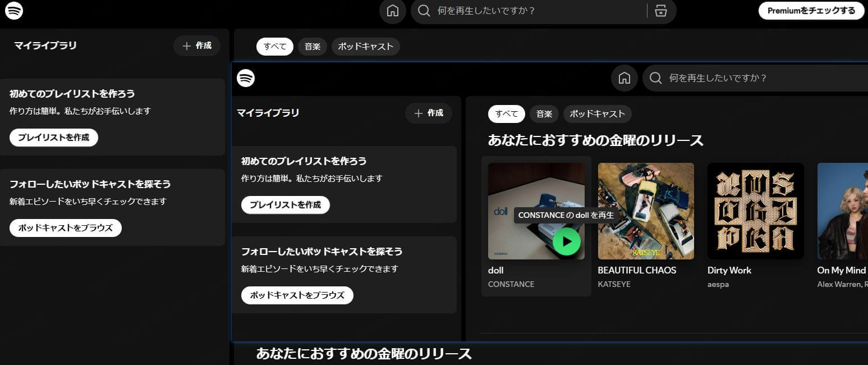
Task: Click the top search field placeholder text
Action: [486, 11]
